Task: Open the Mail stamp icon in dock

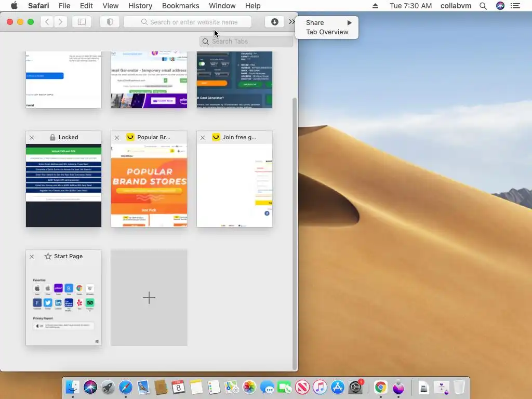Action: coord(143,387)
